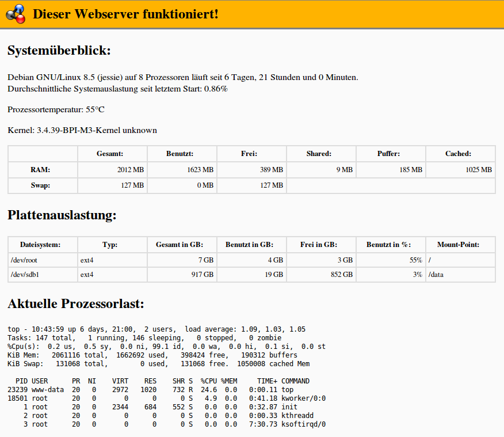Click the /data mount point cell
This screenshot has width=504, height=437.
[x=436, y=275]
